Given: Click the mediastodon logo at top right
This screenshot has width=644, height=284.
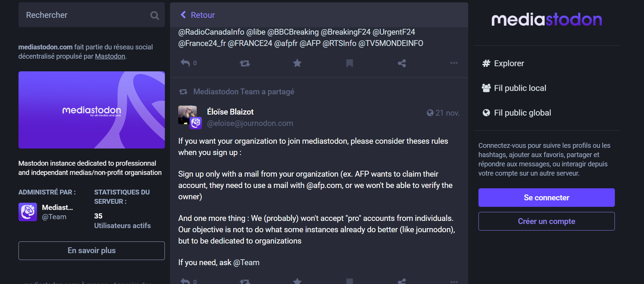Looking at the screenshot, I should pyautogui.click(x=547, y=20).
